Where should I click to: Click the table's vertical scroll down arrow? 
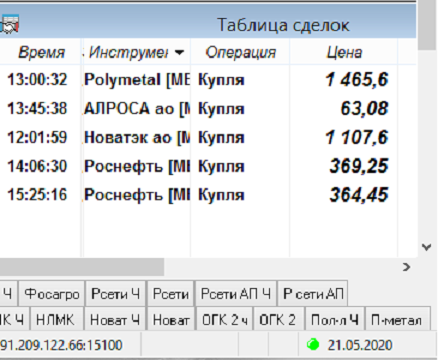tap(426, 247)
